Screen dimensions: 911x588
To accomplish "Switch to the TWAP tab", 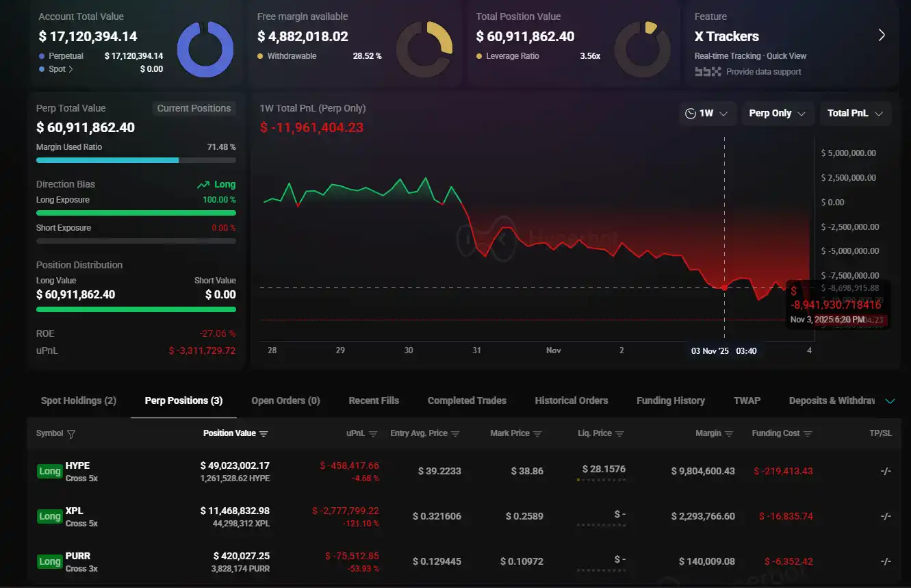I will [x=747, y=400].
